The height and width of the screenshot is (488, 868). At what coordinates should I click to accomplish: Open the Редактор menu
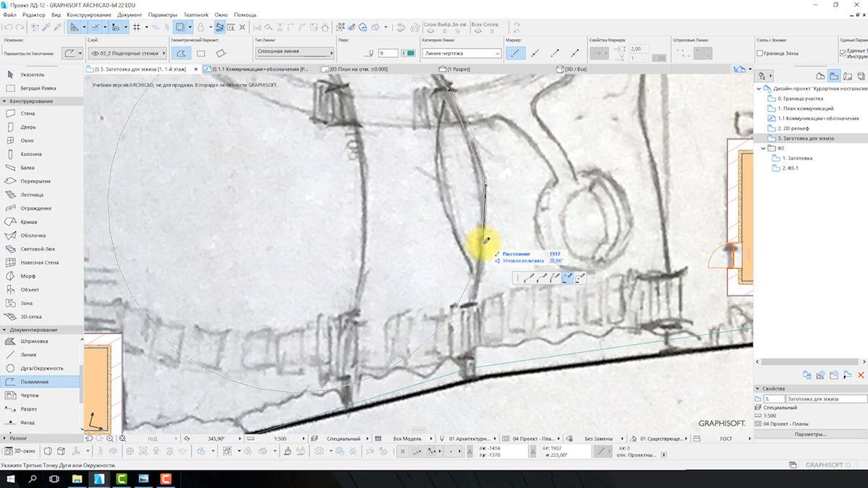(33, 14)
